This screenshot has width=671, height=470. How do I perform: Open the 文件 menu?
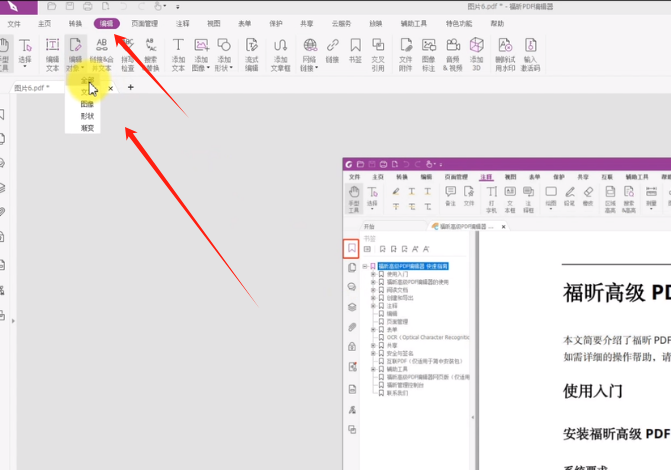14,22
